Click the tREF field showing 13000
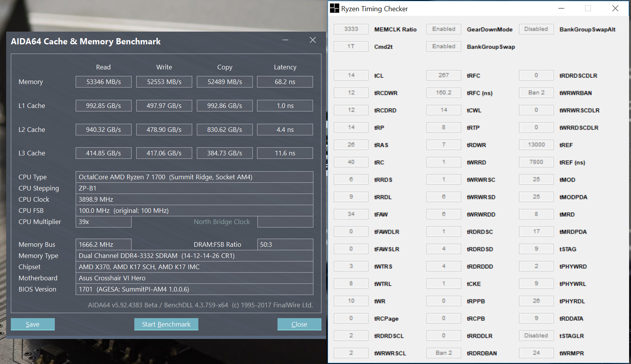The width and height of the screenshot is (631, 364). point(536,145)
